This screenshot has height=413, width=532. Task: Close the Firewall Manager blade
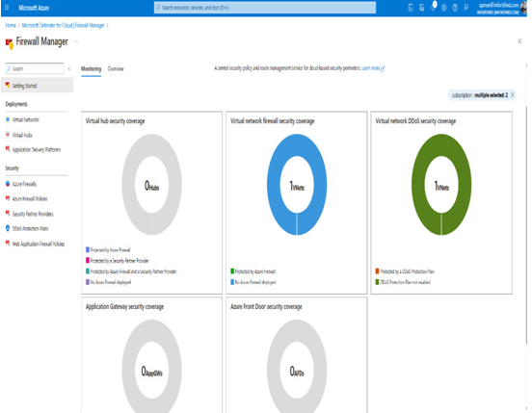pos(519,41)
